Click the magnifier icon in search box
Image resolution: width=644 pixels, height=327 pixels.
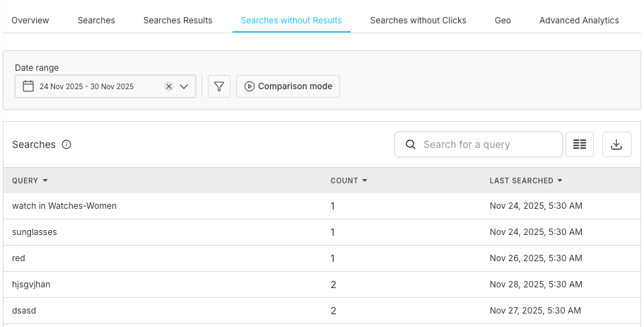pos(411,144)
